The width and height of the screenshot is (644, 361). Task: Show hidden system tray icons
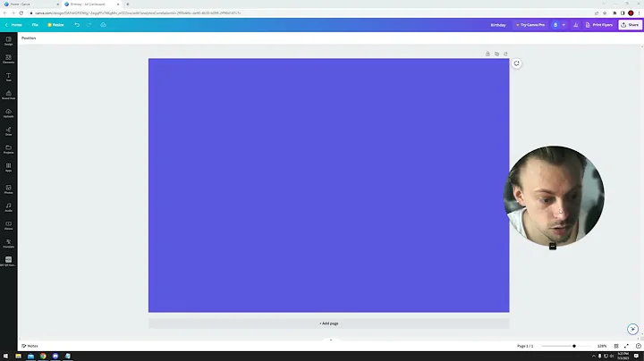pyautogui.click(x=594, y=356)
